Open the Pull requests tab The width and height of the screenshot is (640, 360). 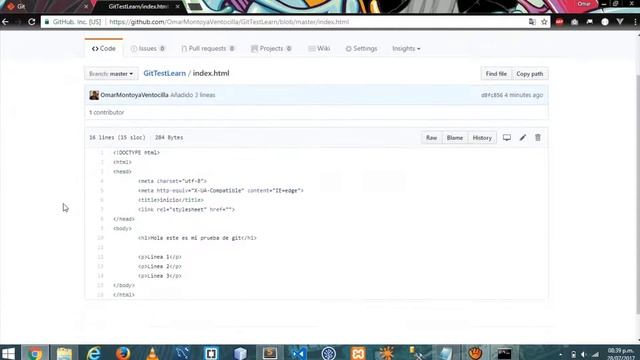(x=208, y=49)
